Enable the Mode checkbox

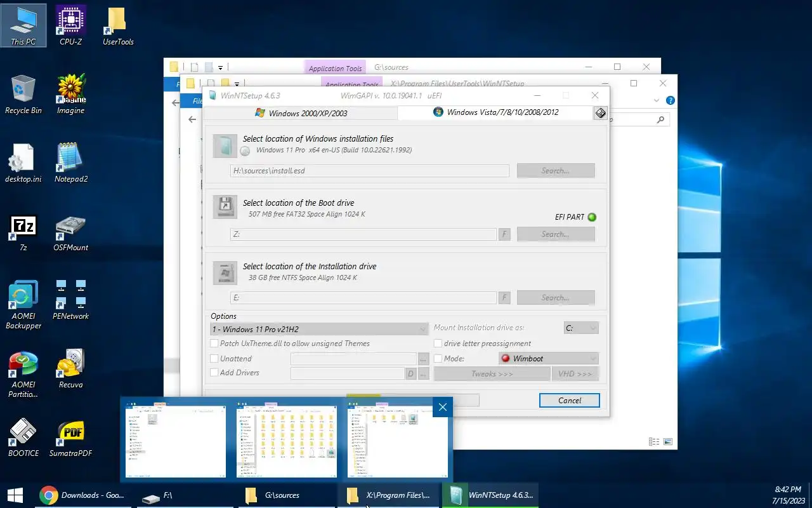pyautogui.click(x=438, y=359)
